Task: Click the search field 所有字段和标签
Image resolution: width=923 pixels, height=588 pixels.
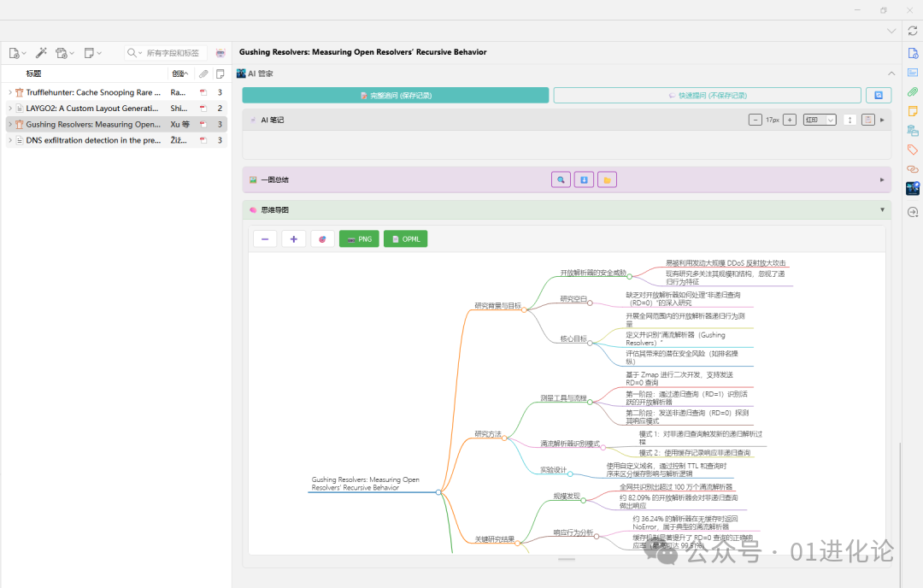Action: click(171, 53)
